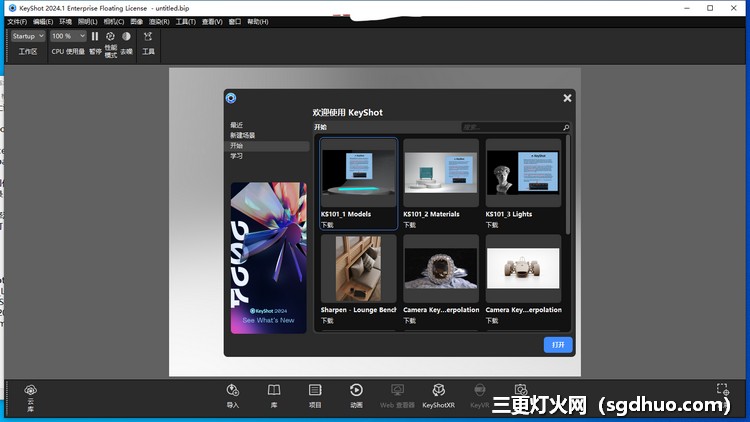750x422 pixels.
Task: Select 学习 in welcome sidebar
Action: click(x=237, y=156)
